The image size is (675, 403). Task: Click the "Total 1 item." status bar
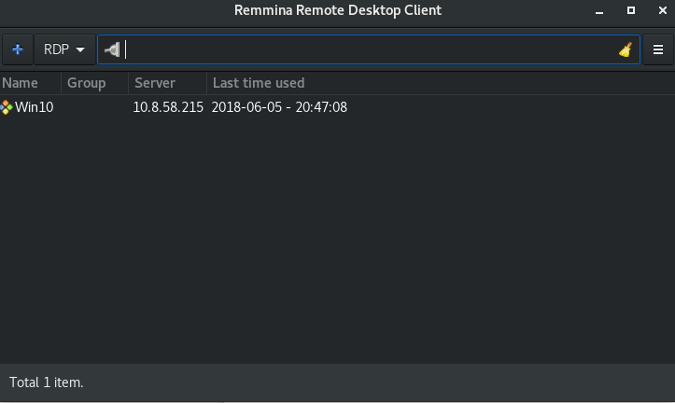pyautogui.click(x=47, y=382)
